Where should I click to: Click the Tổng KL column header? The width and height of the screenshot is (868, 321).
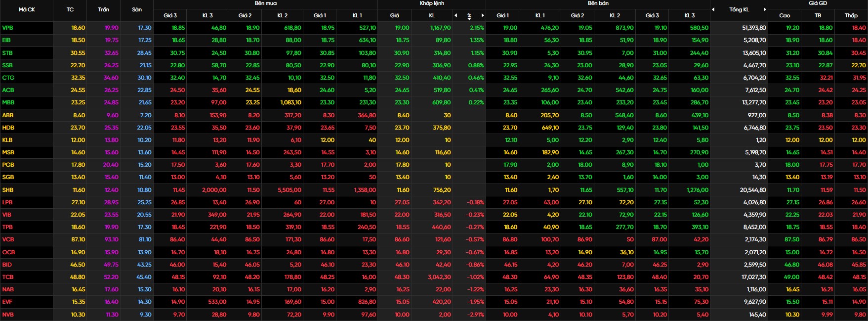[x=739, y=9]
